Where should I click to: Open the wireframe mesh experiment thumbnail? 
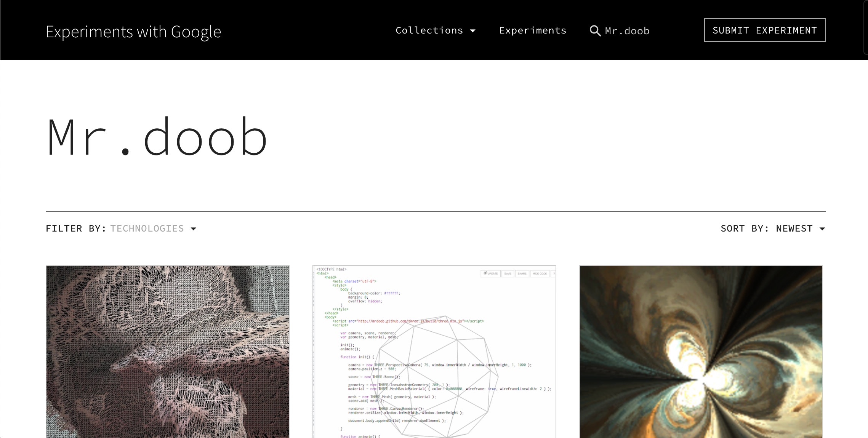click(167, 352)
